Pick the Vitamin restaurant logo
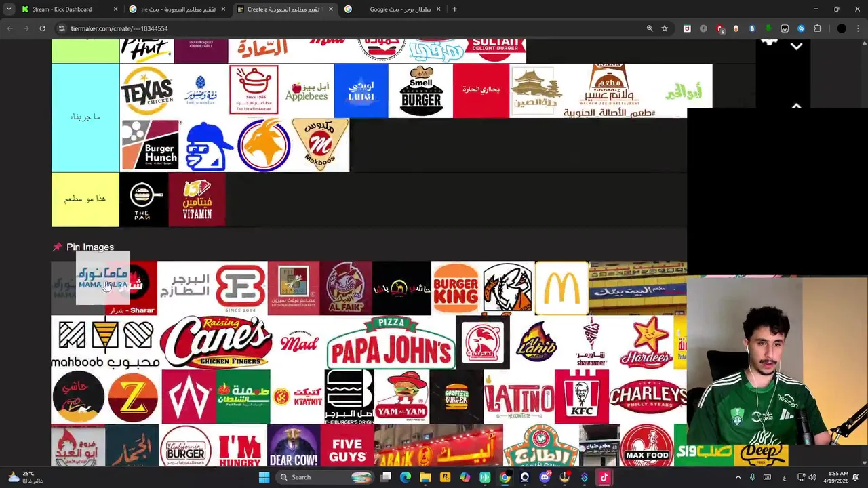This screenshot has height=488, width=868. [197, 200]
